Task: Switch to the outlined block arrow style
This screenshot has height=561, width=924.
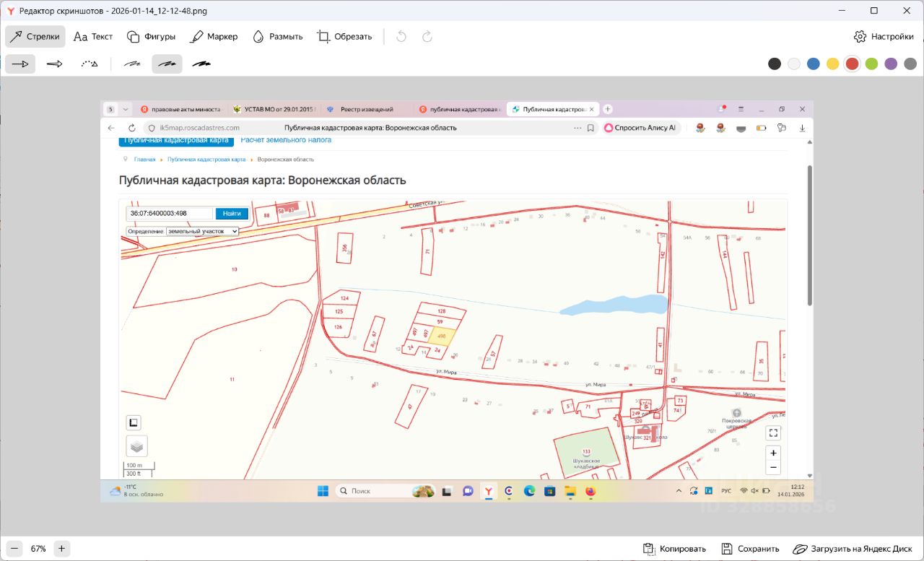Action: (x=55, y=64)
